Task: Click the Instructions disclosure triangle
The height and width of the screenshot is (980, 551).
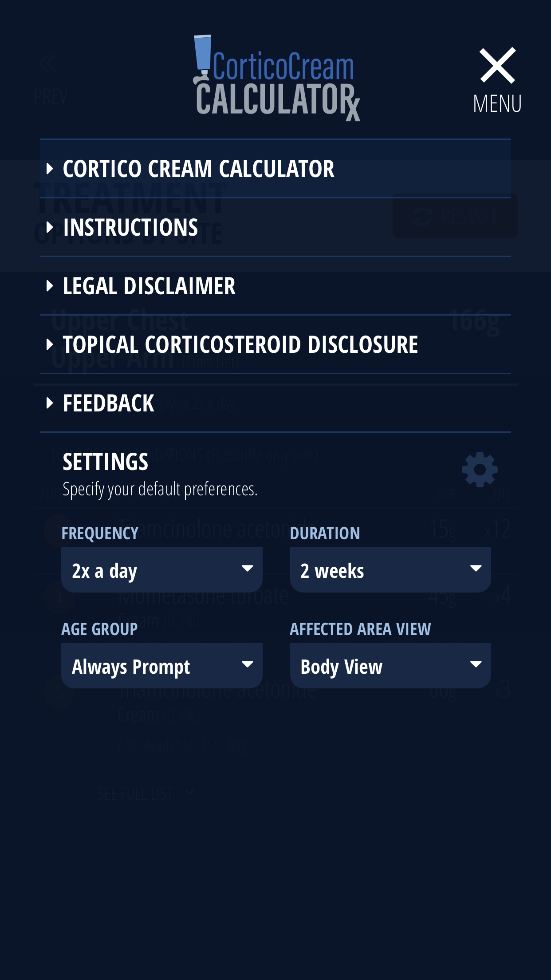Action: [x=50, y=227]
